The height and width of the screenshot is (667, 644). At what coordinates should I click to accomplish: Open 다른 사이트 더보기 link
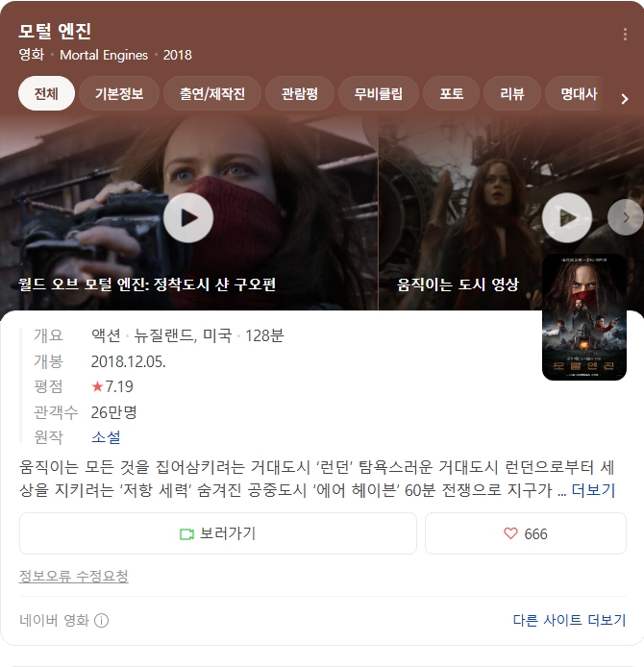[x=570, y=620]
